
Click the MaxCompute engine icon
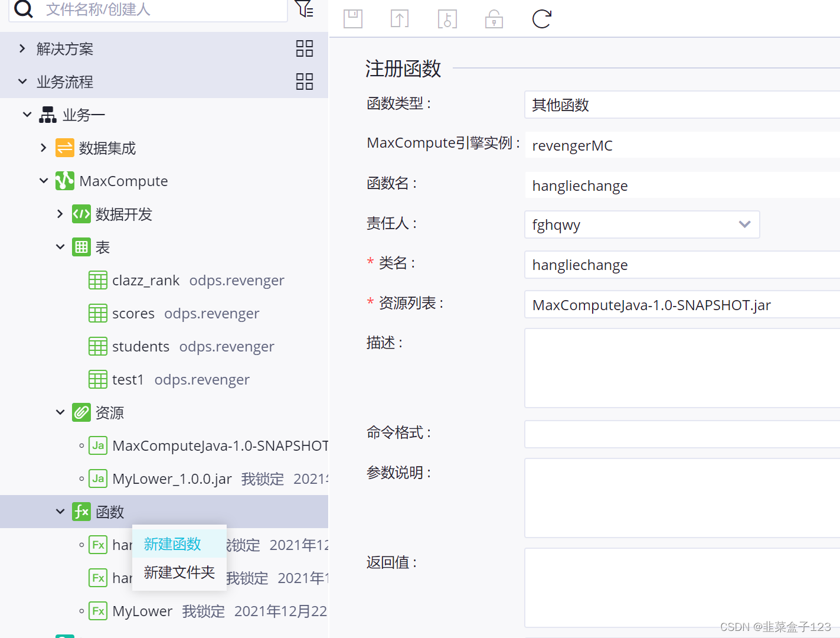[x=65, y=181]
